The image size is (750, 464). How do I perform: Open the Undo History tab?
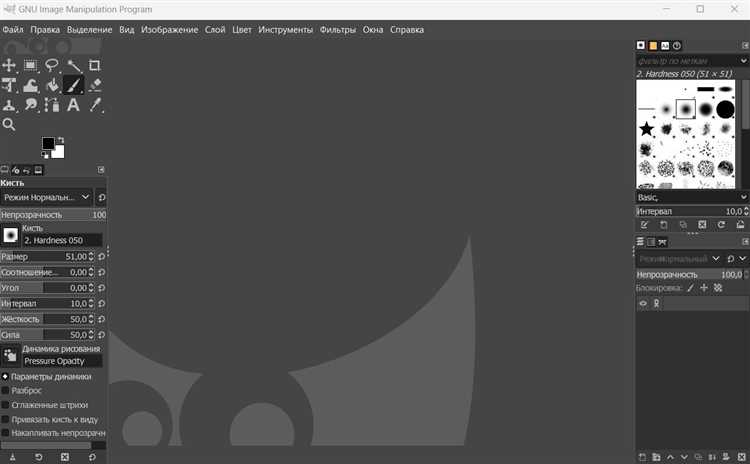point(27,170)
